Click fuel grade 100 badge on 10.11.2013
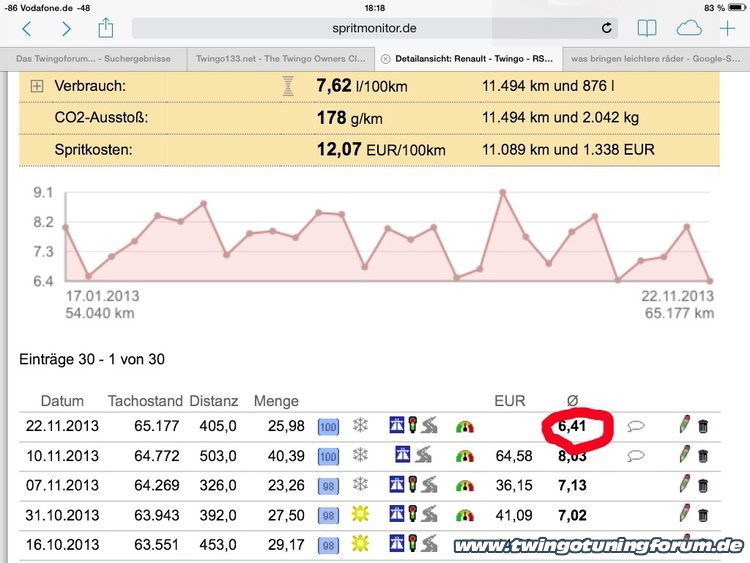 pyautogui.click(x=328, y=456)
